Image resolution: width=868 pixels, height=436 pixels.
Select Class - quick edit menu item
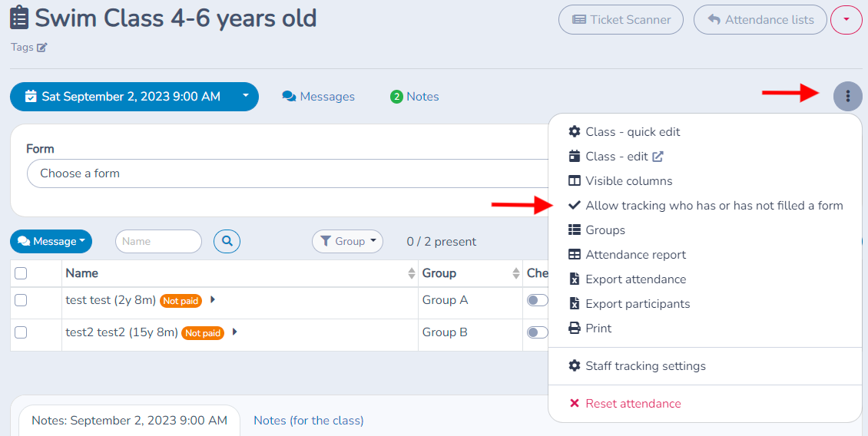(x=624, y=132)
